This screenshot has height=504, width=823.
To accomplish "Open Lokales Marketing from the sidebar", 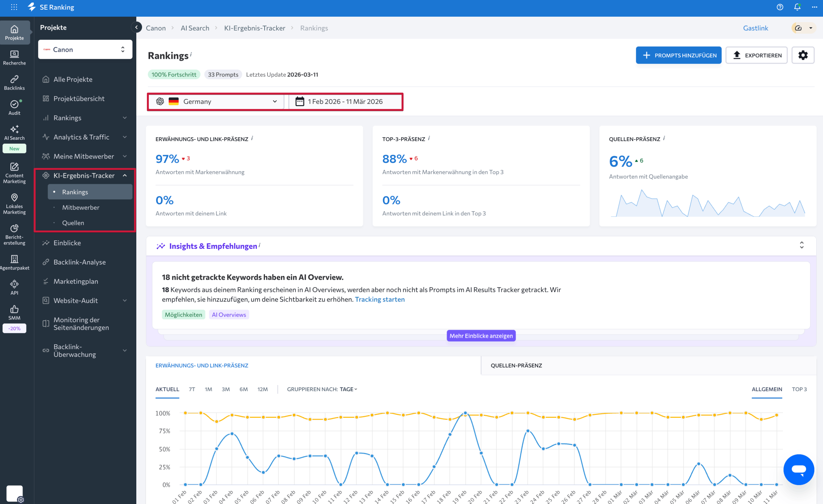I will tap(14, 204).
